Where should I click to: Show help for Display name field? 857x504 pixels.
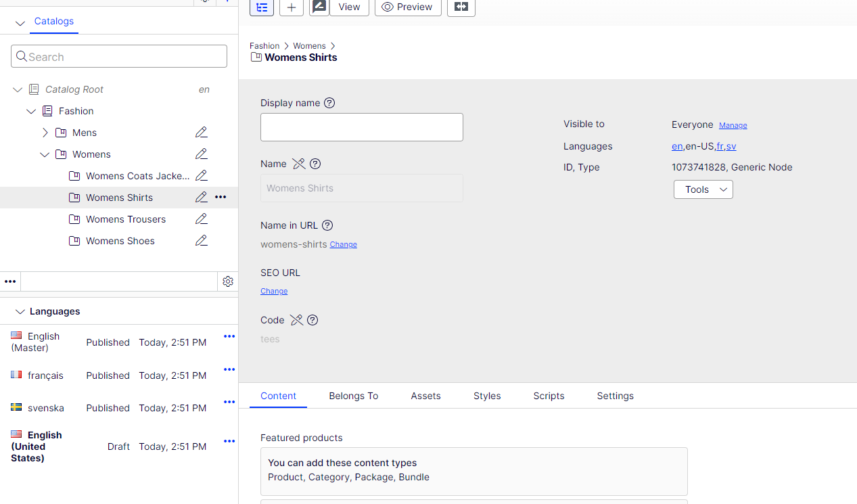click(329, 103)
